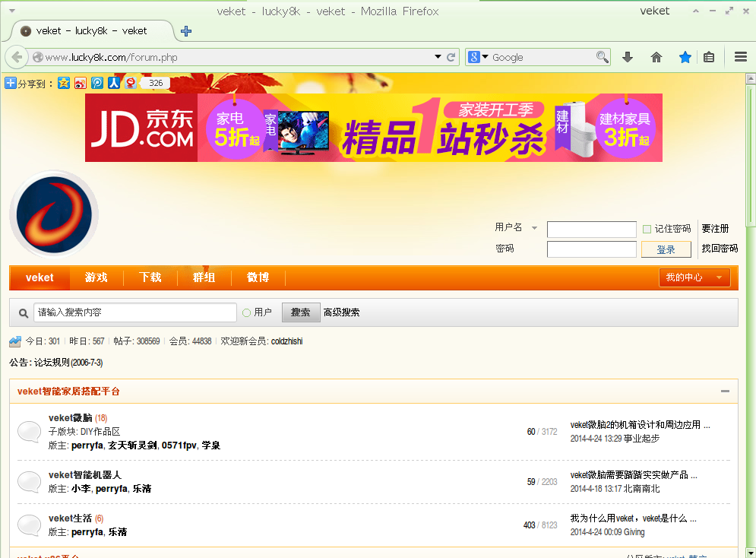The width and height of the screenshot is (756, 558).
Task: Open the veket生活 forum link
Action: (x=71, y=518)
